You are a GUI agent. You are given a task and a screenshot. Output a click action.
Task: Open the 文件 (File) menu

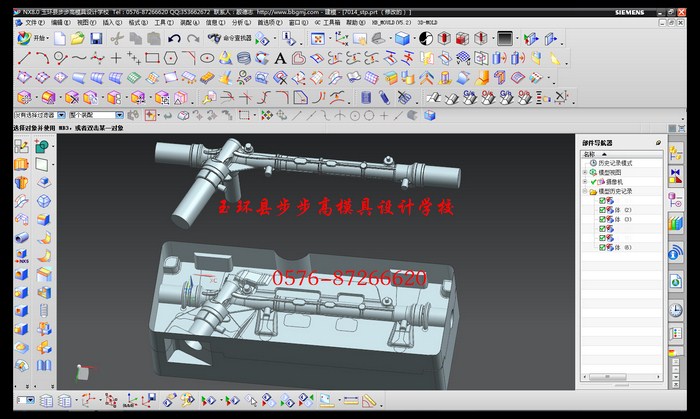[34, 20]
